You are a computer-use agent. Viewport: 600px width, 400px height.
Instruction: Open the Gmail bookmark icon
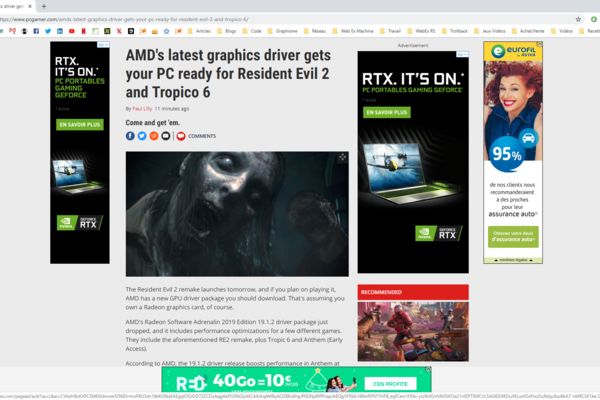13,31
